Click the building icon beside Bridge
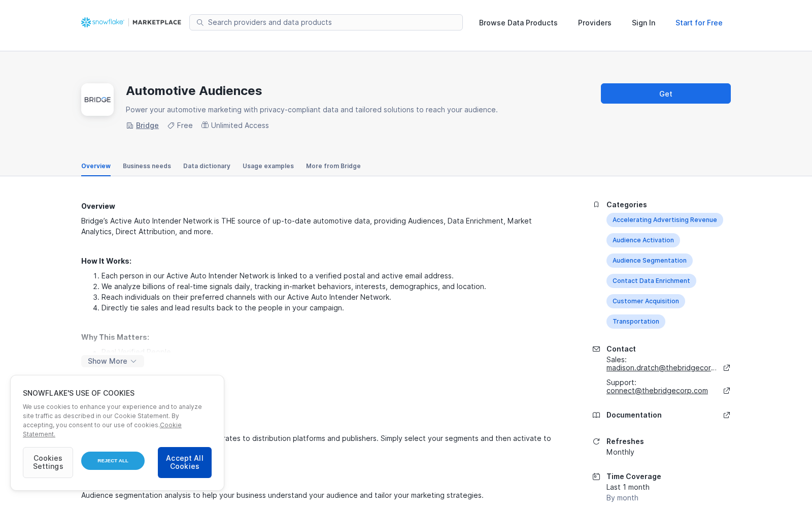Image resolution: width=812 pixels, height=508 pixels. coord(129,125)
